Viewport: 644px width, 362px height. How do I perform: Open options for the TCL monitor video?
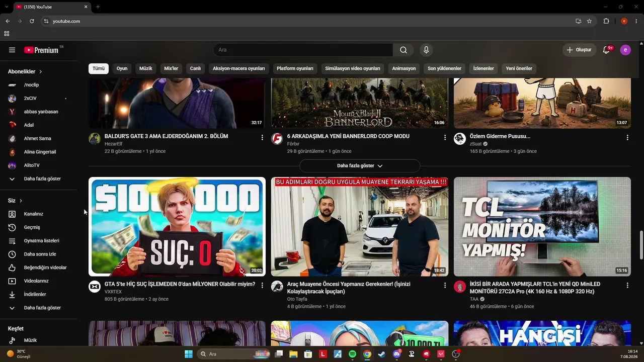click(x=627, y=285)
